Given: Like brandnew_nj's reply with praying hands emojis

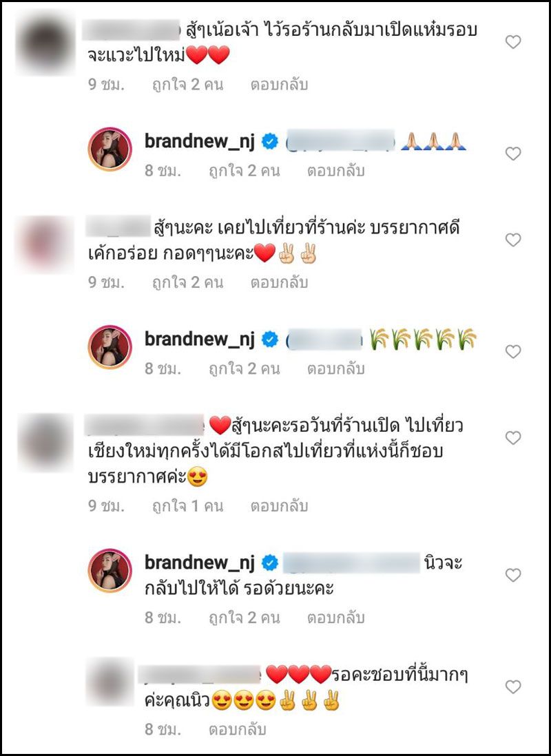Looking at the screenshot, I should click(513, 154).
